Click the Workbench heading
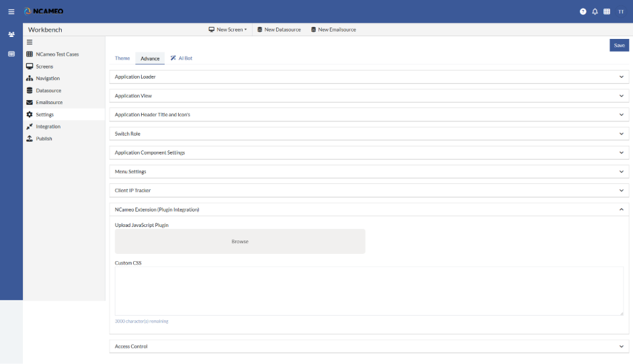This screenshot has width=633, height=364. (45, 30)
